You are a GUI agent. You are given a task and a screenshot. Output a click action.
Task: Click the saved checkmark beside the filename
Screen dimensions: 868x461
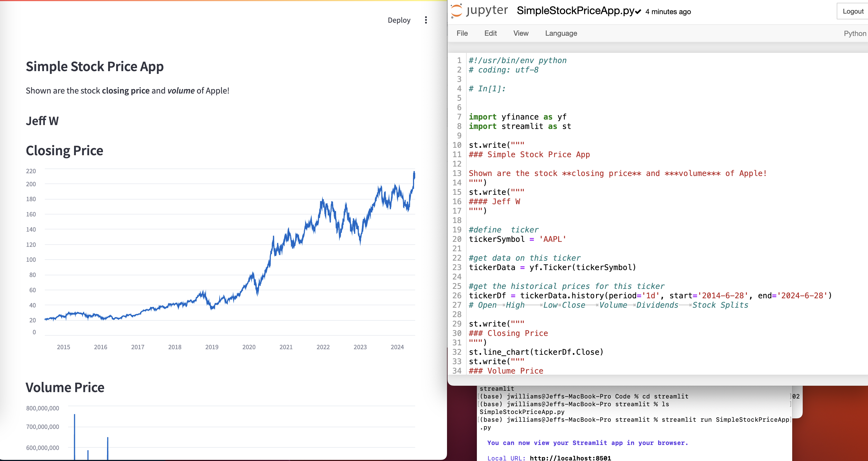[x=638, y=12]
